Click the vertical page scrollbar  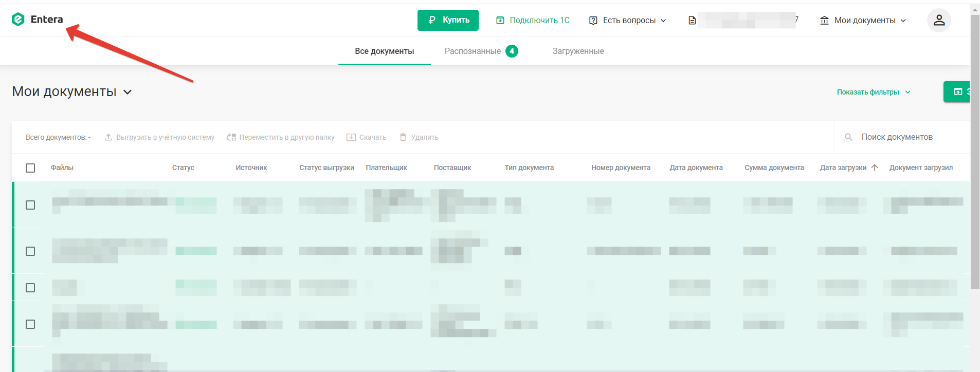975,152
